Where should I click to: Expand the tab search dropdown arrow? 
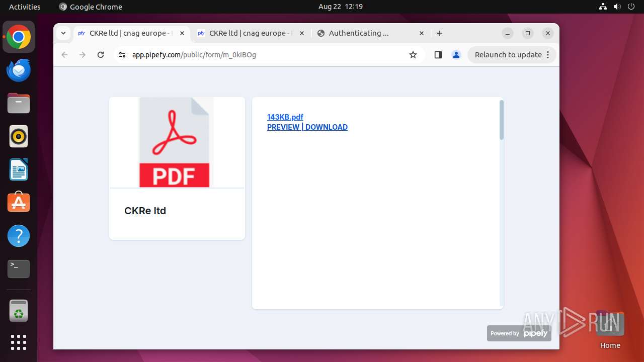tap(63, 33)
